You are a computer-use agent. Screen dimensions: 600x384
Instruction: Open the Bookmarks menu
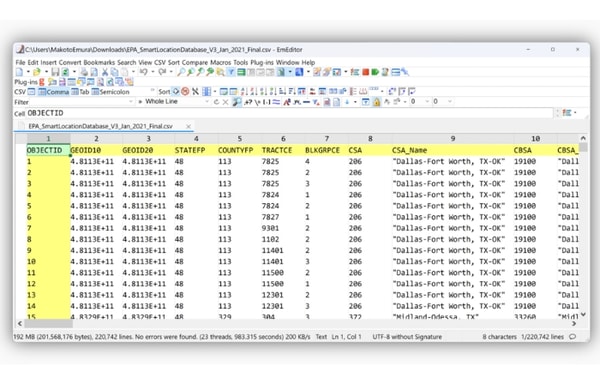99,62
